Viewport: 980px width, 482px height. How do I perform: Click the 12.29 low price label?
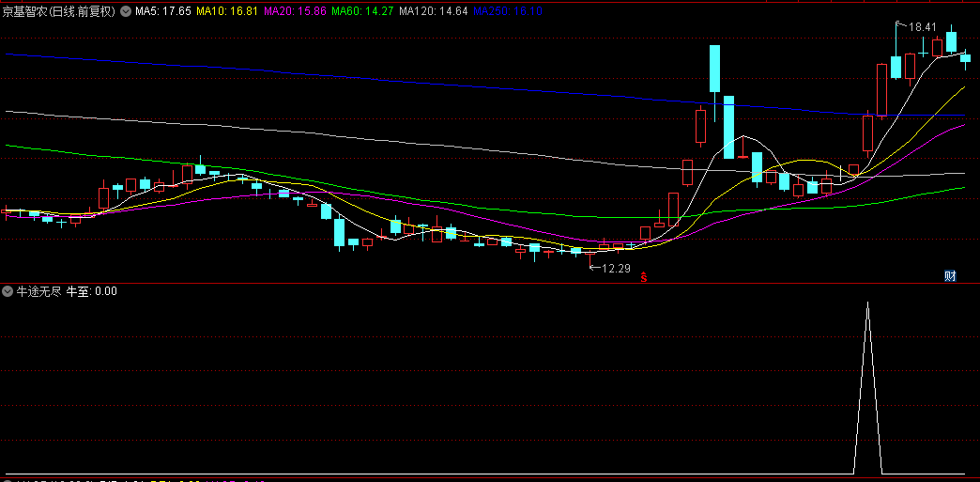(616, 269)
